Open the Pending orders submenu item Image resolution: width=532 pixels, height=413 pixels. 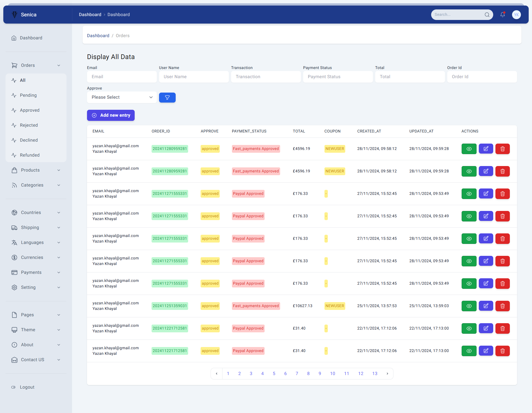[x=36, y=95]
